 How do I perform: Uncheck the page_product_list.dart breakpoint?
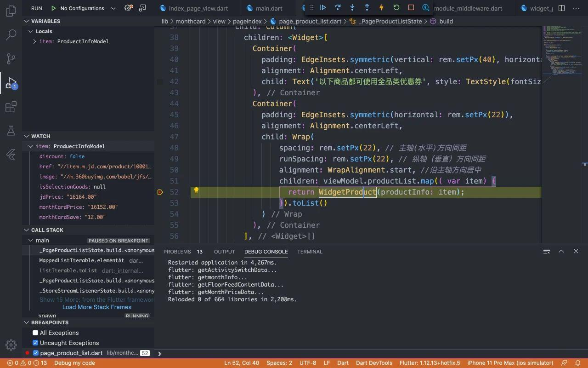tap(36, 353)
